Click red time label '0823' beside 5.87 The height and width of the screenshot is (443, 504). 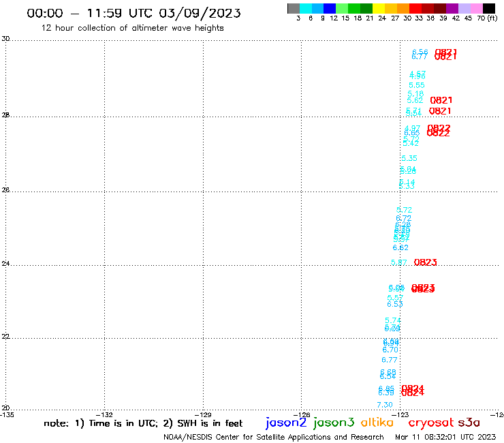(425, 262)
